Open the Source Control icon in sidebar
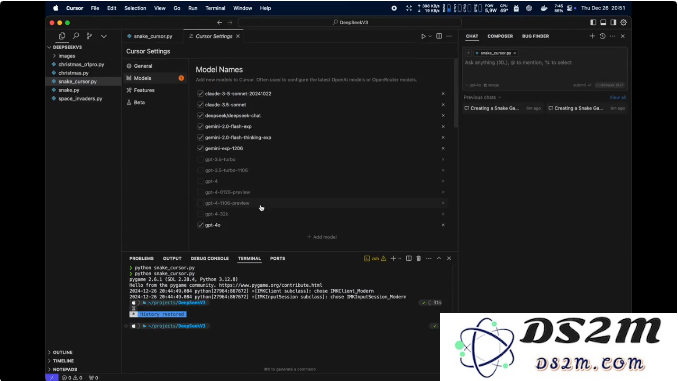 90,36
